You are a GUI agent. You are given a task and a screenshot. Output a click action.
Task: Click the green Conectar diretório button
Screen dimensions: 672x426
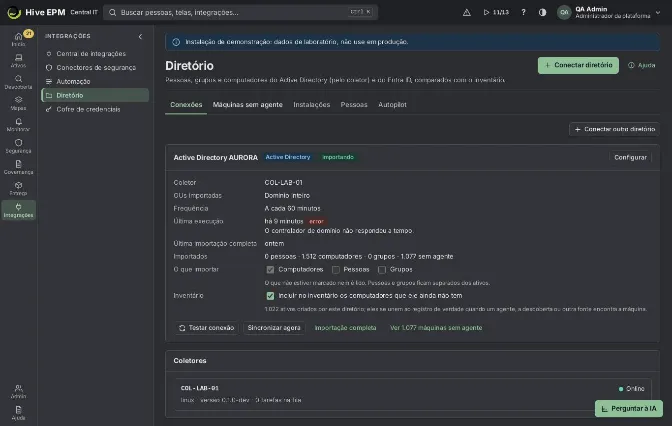point(578,65)
